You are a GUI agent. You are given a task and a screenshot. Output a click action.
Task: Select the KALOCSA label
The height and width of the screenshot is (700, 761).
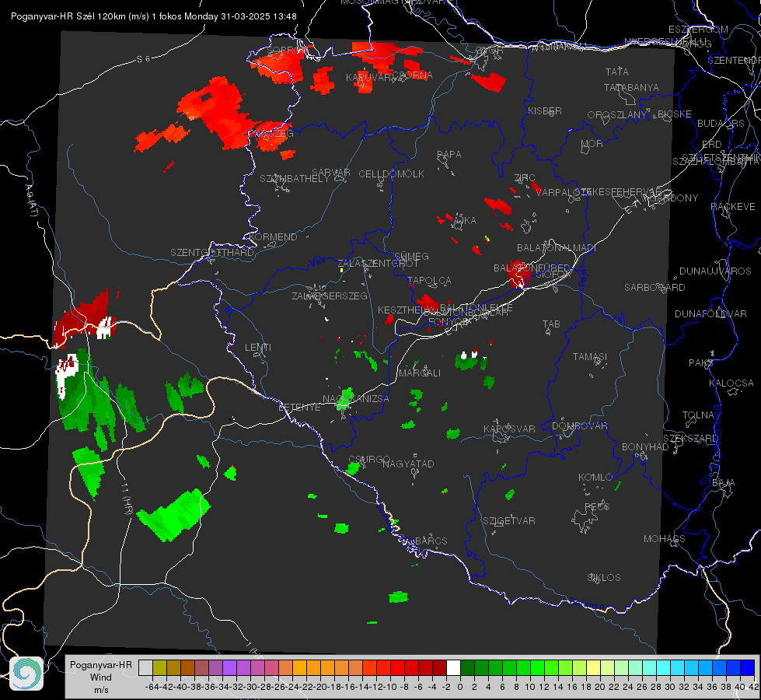(x=731, y=383)
